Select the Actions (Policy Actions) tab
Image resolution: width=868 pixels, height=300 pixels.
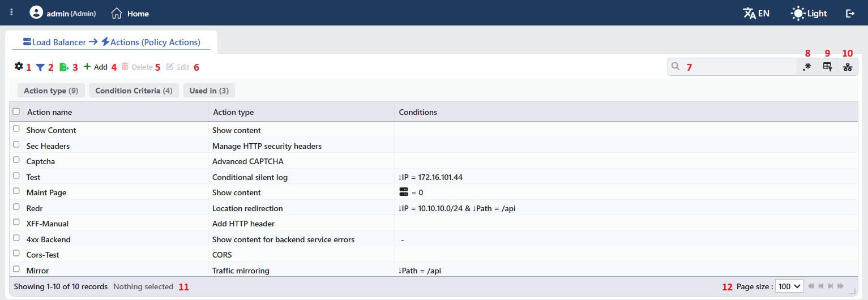coord(156,42)
